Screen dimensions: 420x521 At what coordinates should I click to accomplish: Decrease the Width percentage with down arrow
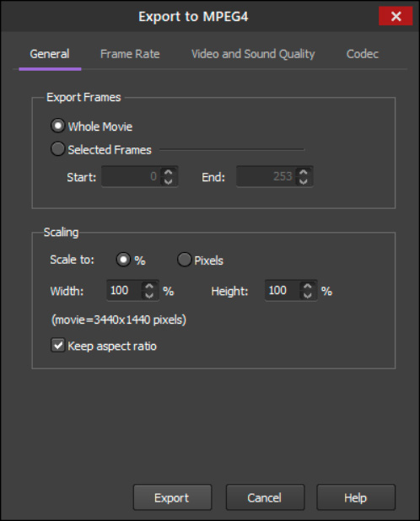click(149, 295)
